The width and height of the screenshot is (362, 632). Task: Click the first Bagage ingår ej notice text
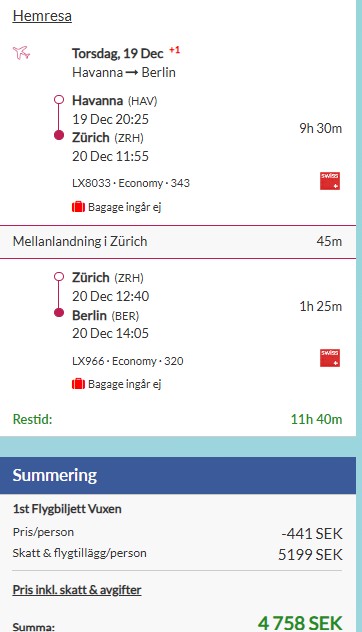[x=125, y=207]
